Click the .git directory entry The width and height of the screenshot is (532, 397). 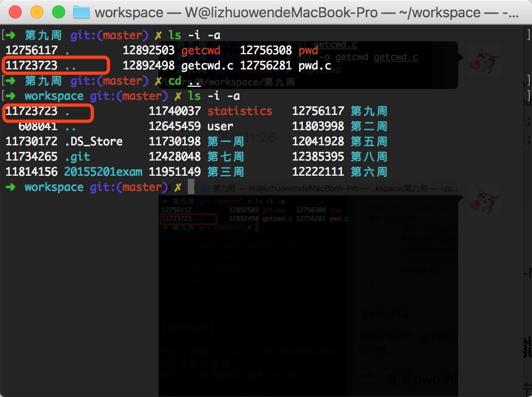tap(77, 157)
